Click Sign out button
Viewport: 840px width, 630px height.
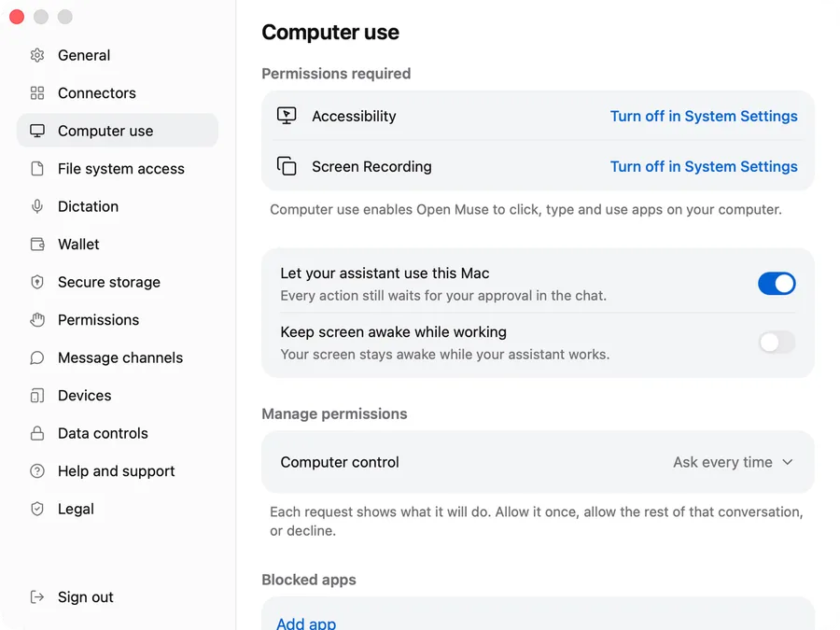(x=118, y=596)
